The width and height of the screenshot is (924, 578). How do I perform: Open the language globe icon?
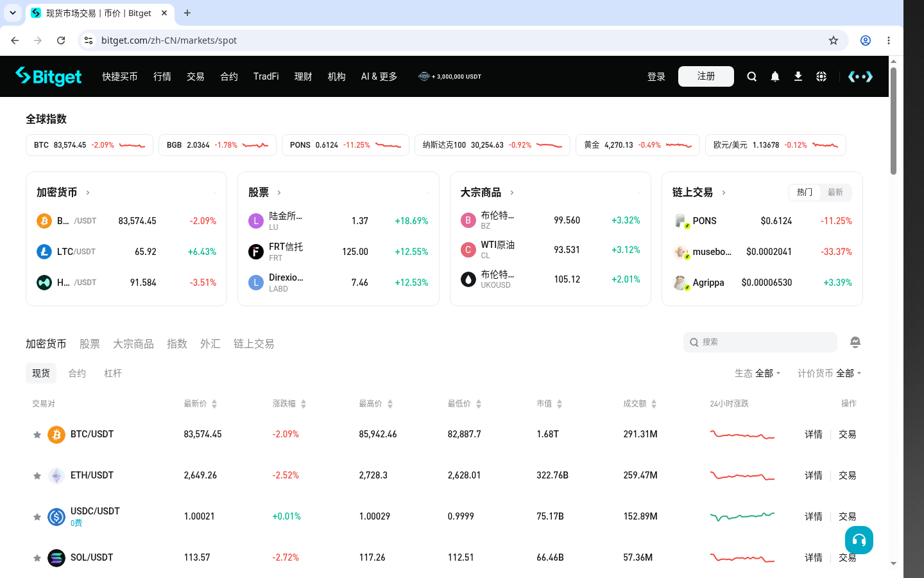click(x=821, y=76)
